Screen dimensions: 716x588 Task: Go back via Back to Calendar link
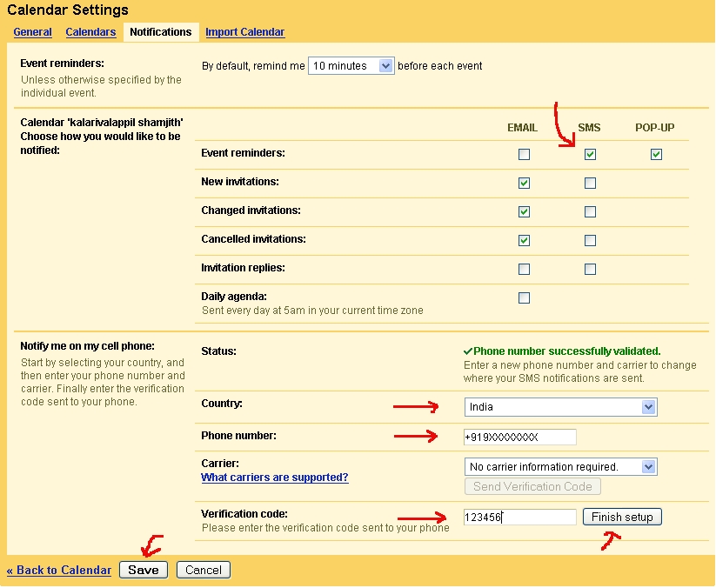pos(59,571)
